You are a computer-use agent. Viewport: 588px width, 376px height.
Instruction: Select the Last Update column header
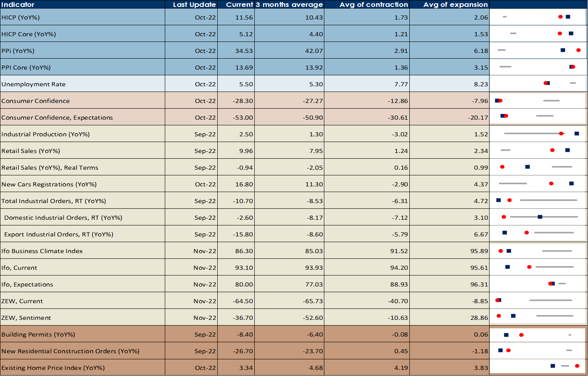pos(194,4)
